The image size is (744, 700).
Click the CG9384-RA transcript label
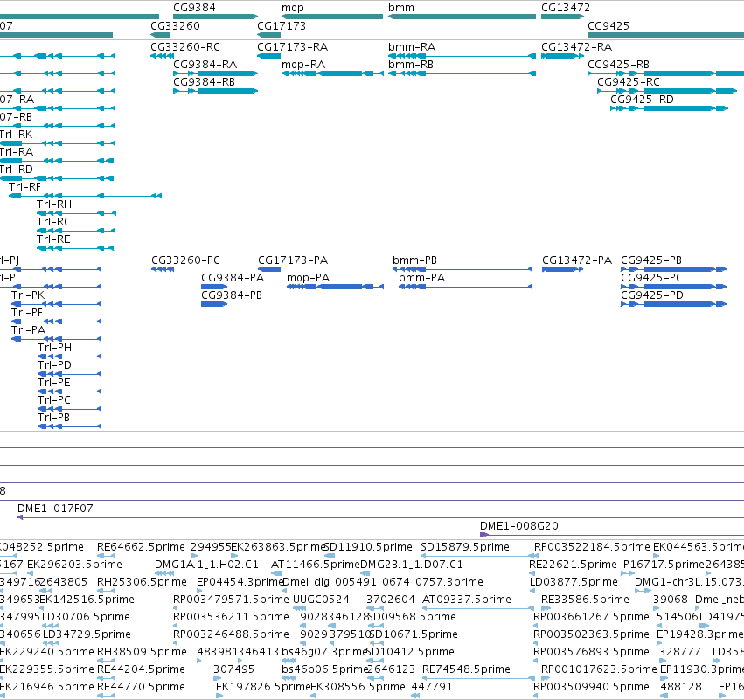205,65
